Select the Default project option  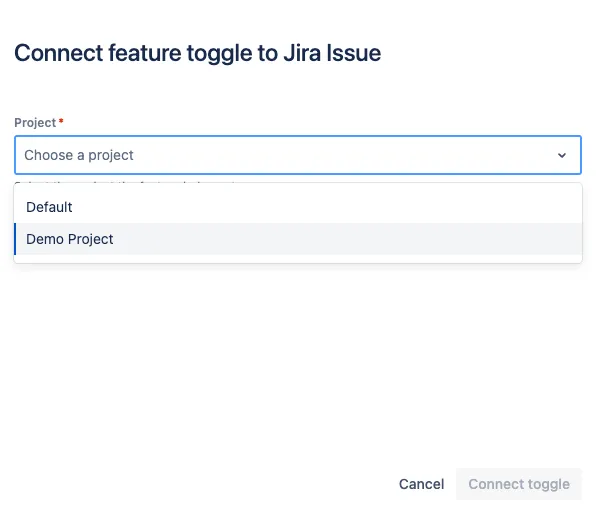[298, 207]
